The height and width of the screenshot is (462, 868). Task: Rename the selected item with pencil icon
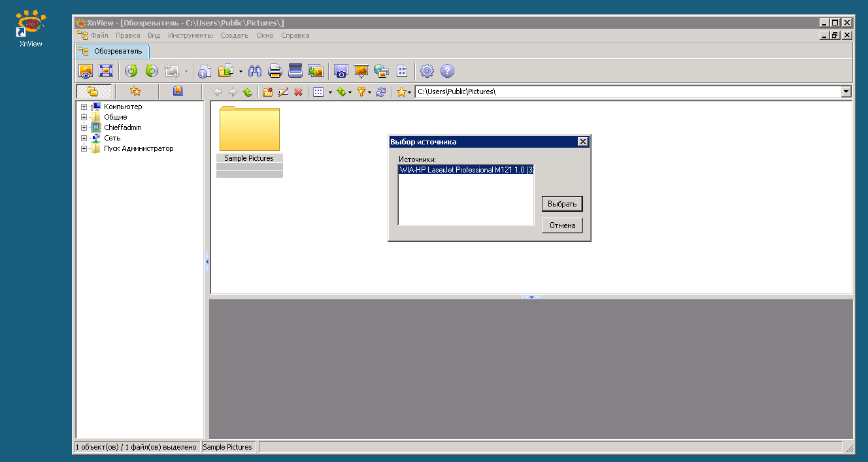(283, 92)
